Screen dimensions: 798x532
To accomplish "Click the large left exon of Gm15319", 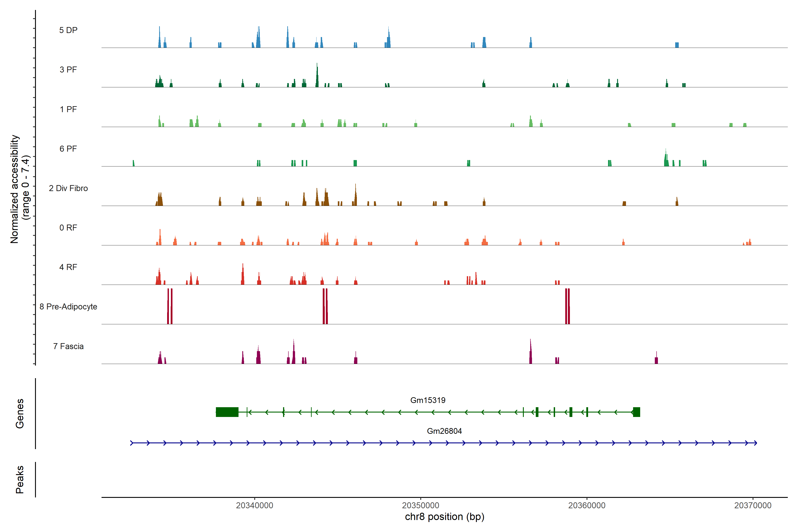I will (x=227, y=412).
